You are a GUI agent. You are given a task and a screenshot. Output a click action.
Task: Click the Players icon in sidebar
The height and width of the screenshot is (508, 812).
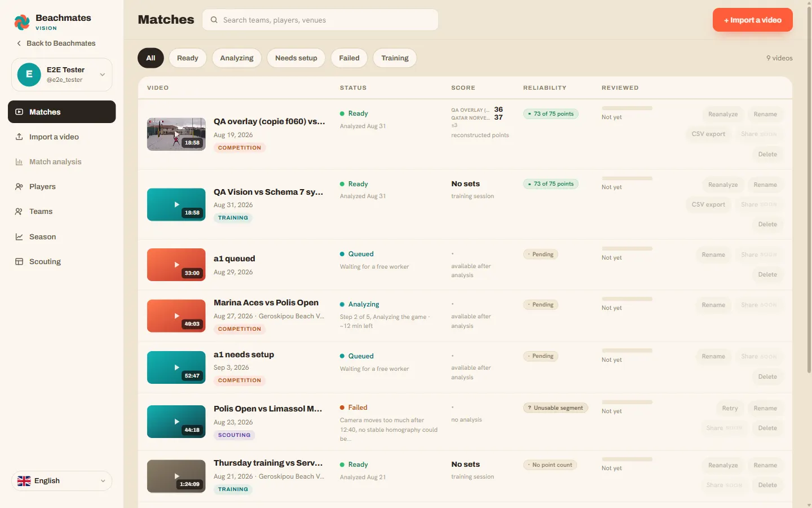tap(19, 186)
